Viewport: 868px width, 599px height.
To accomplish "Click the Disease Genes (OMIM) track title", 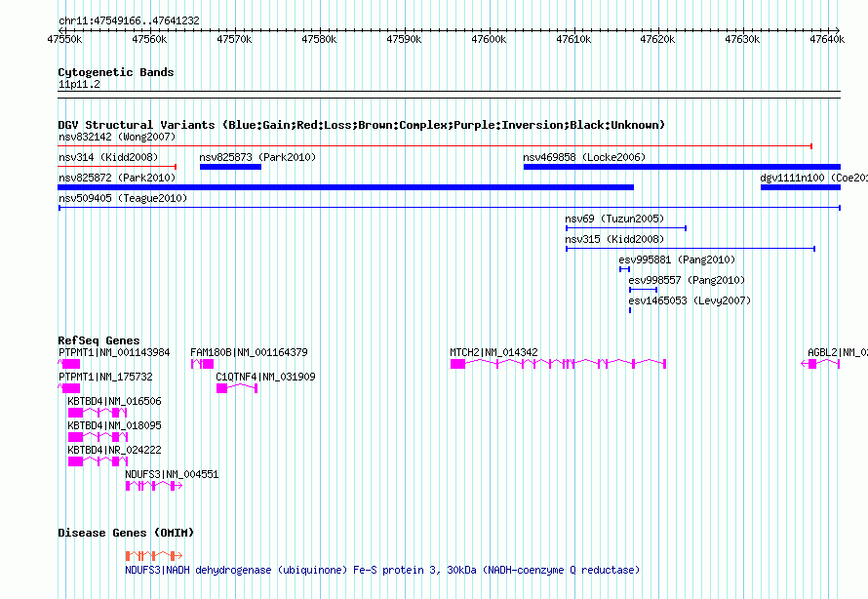I will [x=126, y=533].
